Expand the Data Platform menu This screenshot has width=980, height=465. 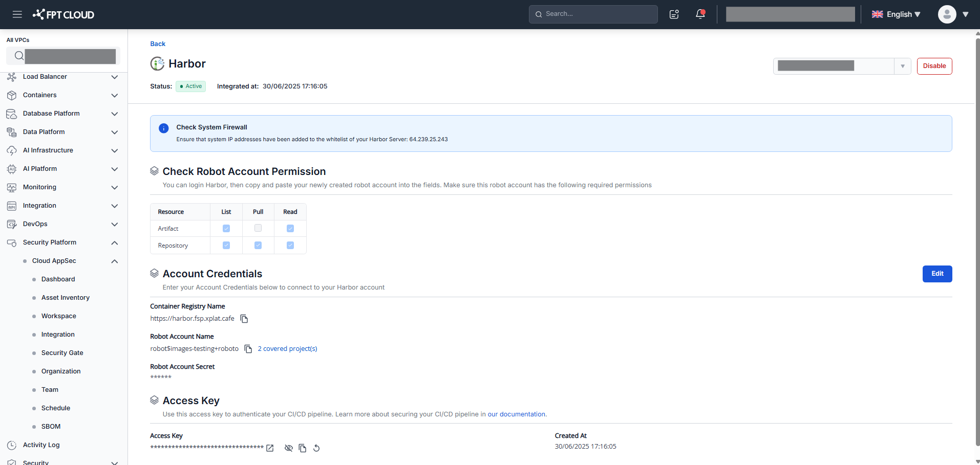pos(115,132)
